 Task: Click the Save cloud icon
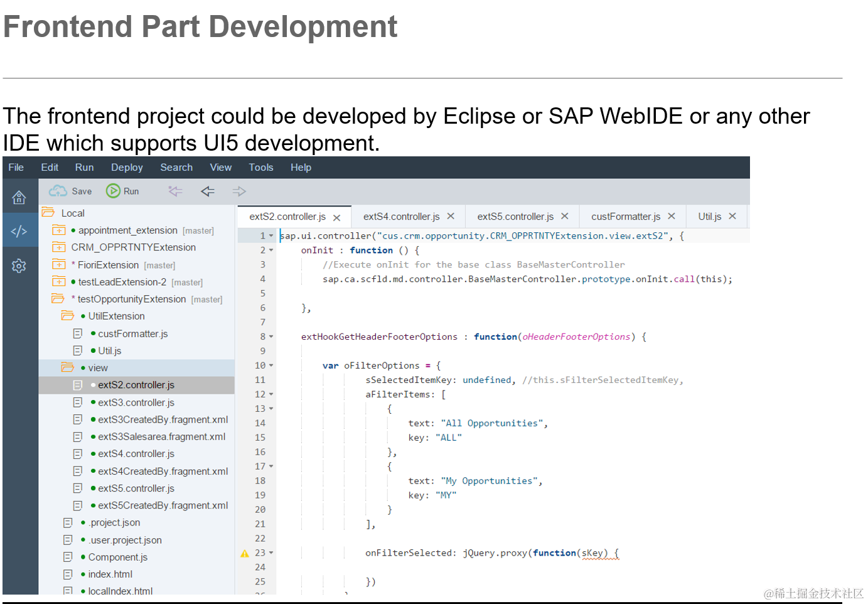click(x=58, y=191)
